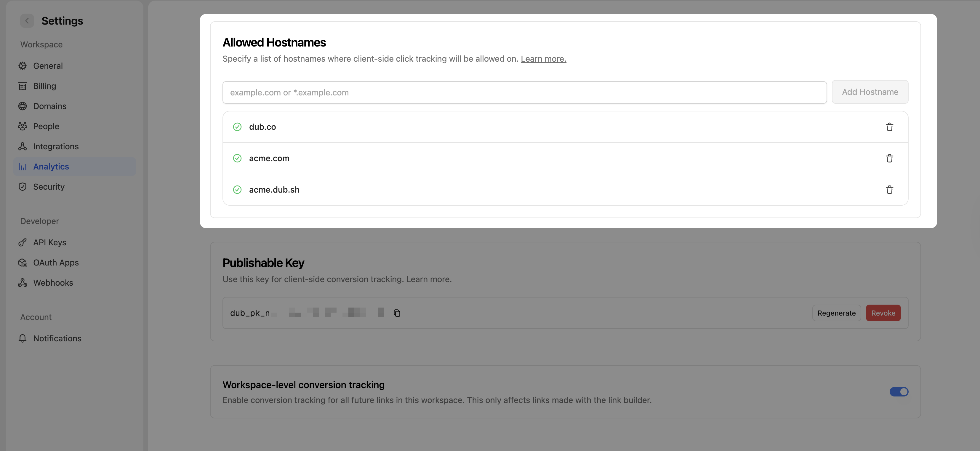Viewport: 980px width, 451px height.
Task: Delete the dub.co hostname
Action: tap(889, 127)
